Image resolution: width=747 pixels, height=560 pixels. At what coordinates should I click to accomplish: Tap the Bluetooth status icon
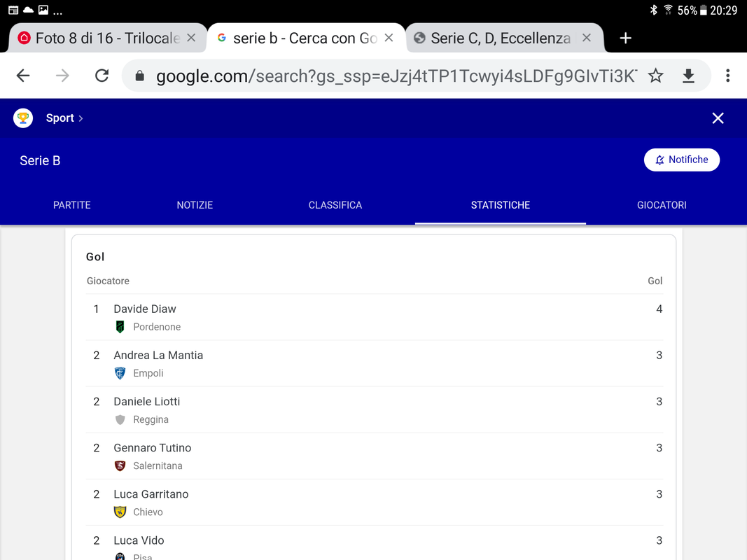click(x=654, y=10)
